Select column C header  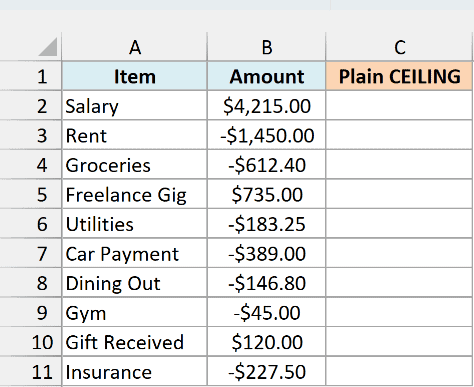pyautogui.click(x=399, y=47)
